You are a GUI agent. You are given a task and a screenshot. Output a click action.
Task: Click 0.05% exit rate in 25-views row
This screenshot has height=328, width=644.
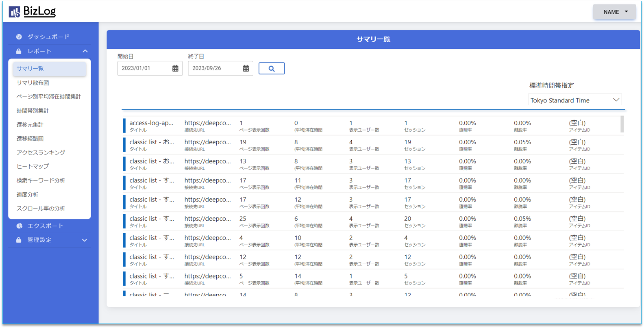[522, 219]
